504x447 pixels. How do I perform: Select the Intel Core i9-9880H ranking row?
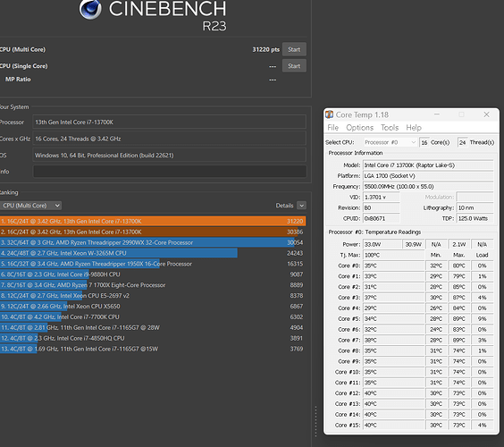[153, 274]
